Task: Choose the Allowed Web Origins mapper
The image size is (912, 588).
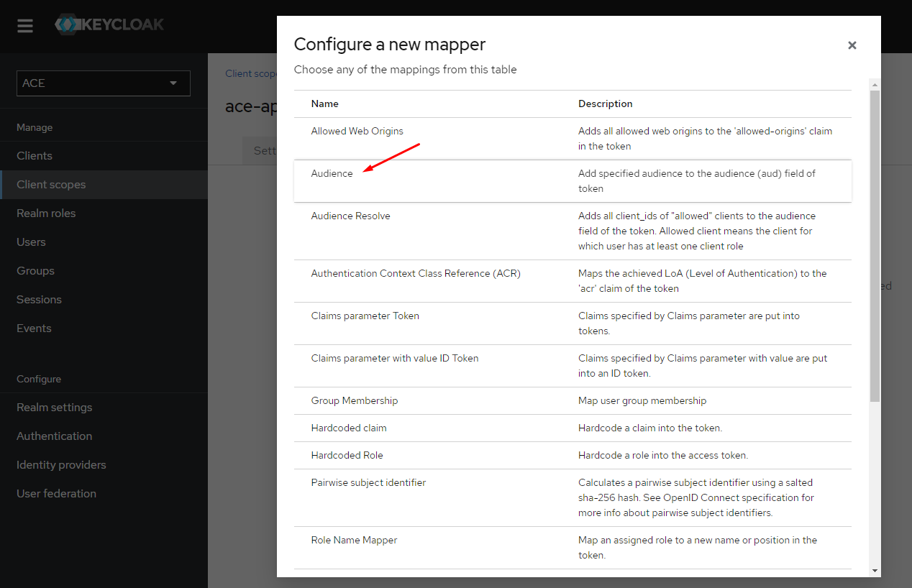Action: (x=356, y=131)
